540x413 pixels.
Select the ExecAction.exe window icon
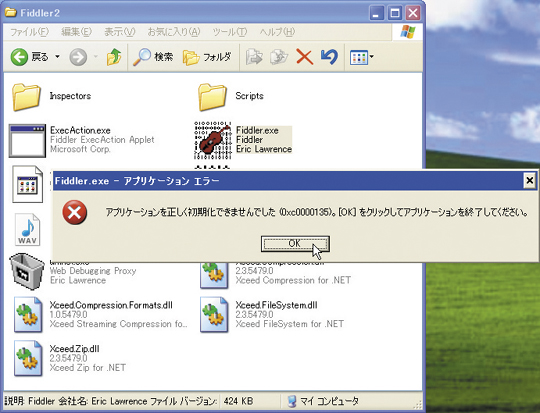click(x=27, y=141)
